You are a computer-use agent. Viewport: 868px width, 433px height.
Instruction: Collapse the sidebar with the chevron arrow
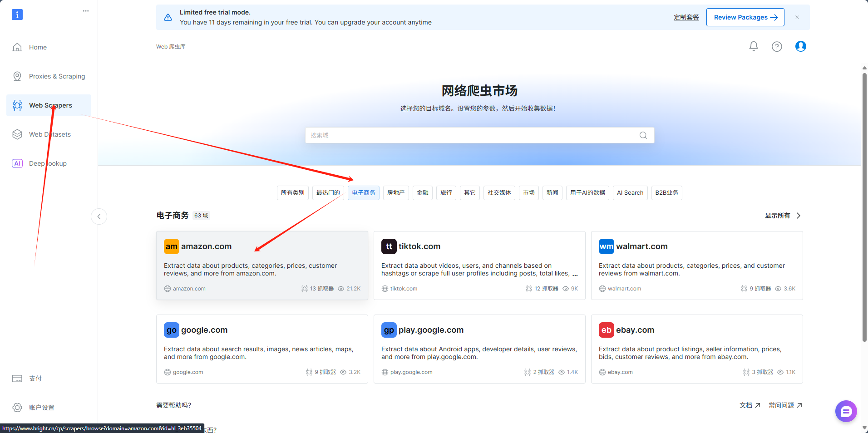coord(99,216)
